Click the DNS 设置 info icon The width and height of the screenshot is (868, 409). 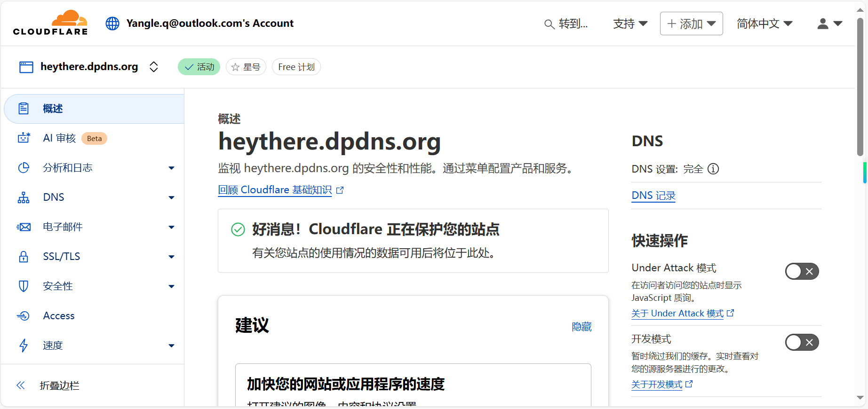pyautogui.click(x=713, y=169)
